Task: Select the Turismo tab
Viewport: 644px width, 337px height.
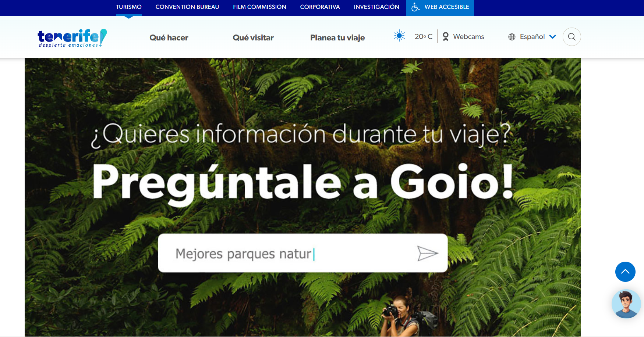Action: pos(128,7)
